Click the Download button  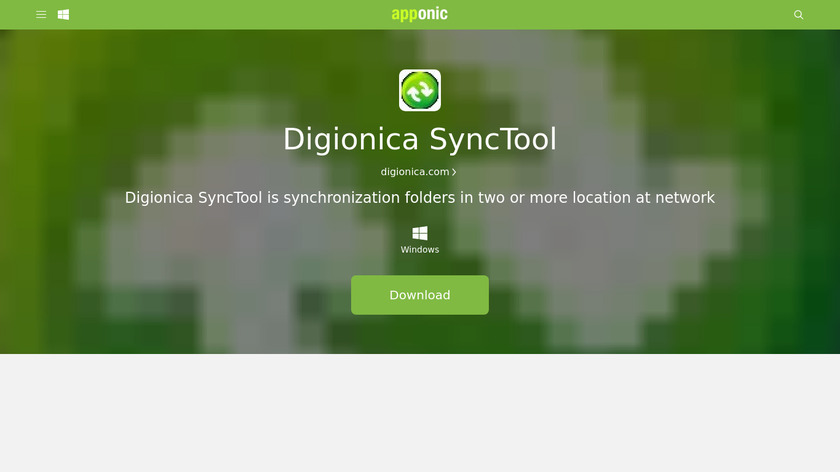pos(420,295)
